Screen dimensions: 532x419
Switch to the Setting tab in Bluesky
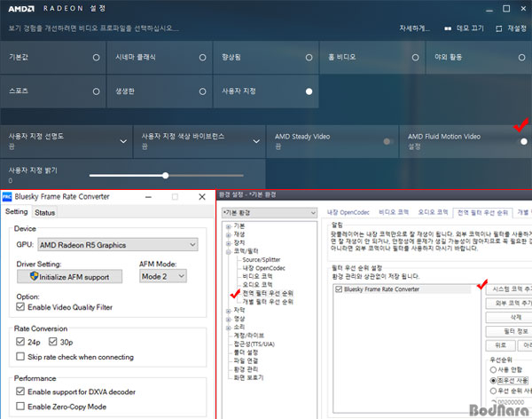pyautogui.click(x=17, y=211)
